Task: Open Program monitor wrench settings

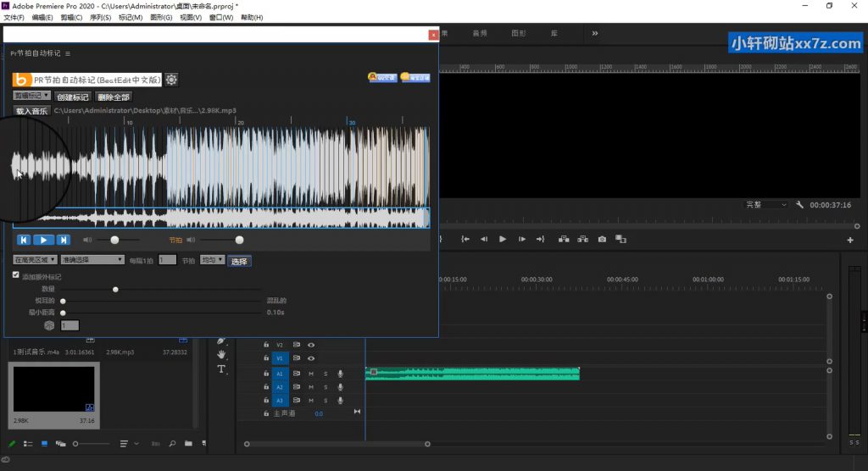Action: pyautogui.click(x=799, y=205)
